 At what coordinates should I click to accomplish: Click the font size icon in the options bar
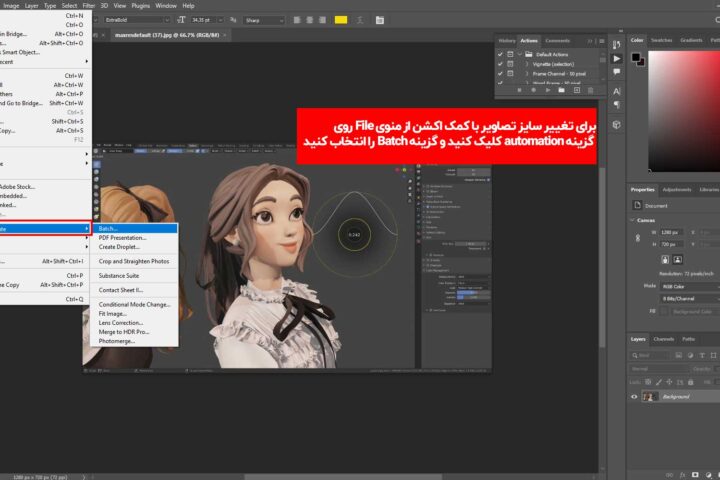[181, 20]
